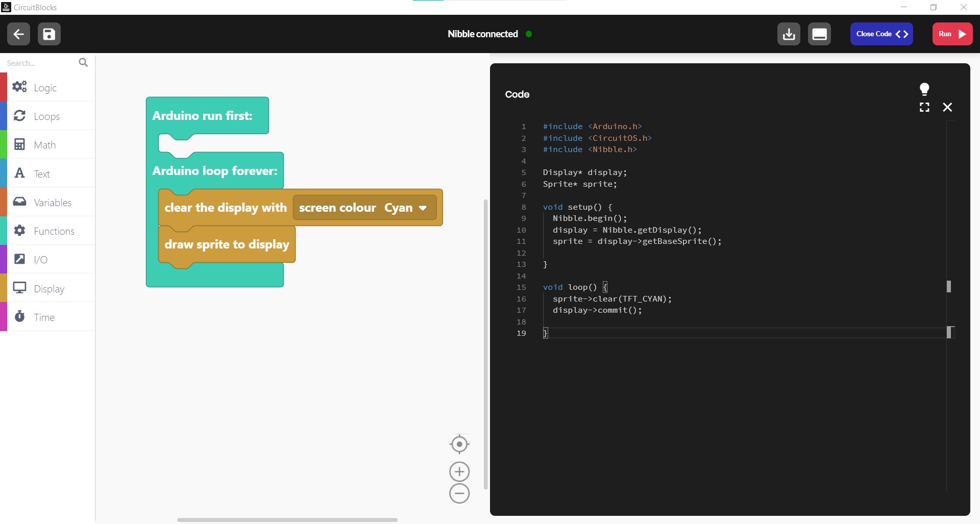Viewport: 980px width, 524px height.
Task: Open the Logic block category
Action: (x=47, y=87)
